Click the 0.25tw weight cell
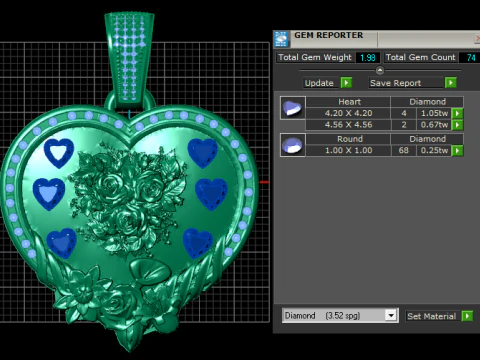Image resolution: width=480 pixels, height=360 pixels. pos(434,150)
